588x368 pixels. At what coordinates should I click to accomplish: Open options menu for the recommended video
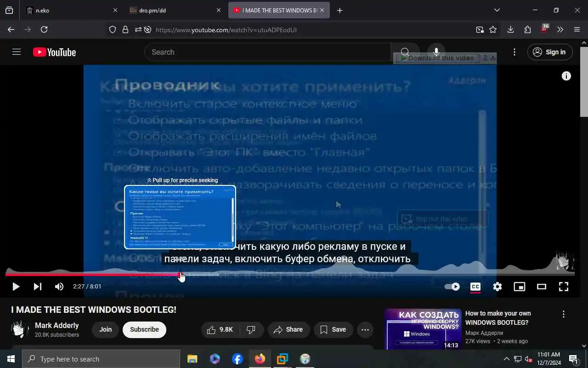pos(564,314)
